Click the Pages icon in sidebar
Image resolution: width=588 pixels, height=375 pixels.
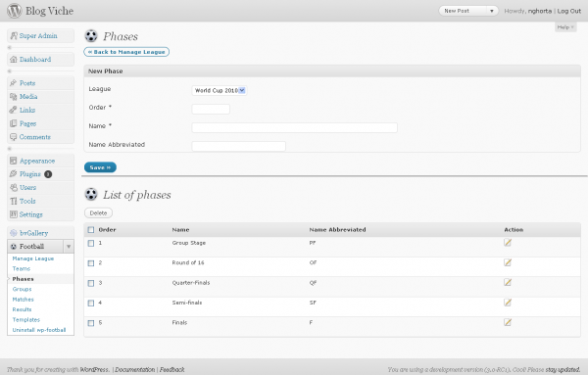click(14, 123)
